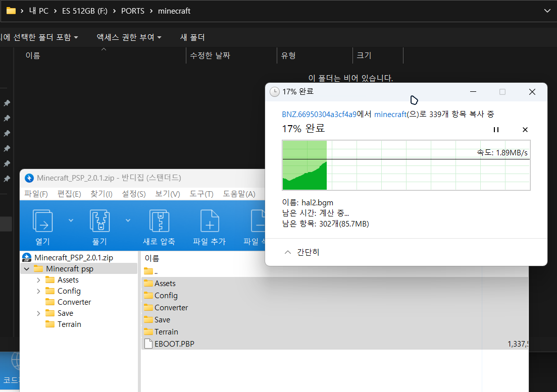Click the New Archive (새로 압축) icon
Image resolution: width=557 pixels, height=392 pixels.
[x=159, y=220]
